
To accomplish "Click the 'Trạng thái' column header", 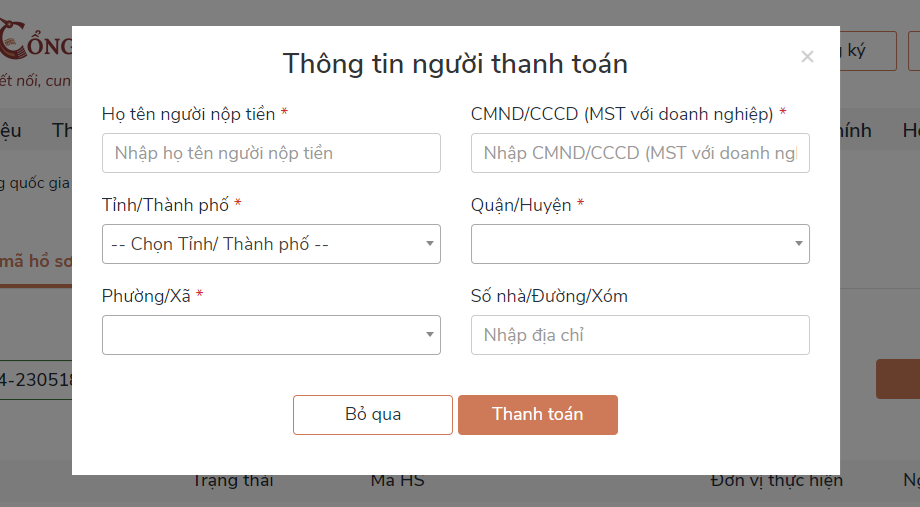I will tap(233, 481).
